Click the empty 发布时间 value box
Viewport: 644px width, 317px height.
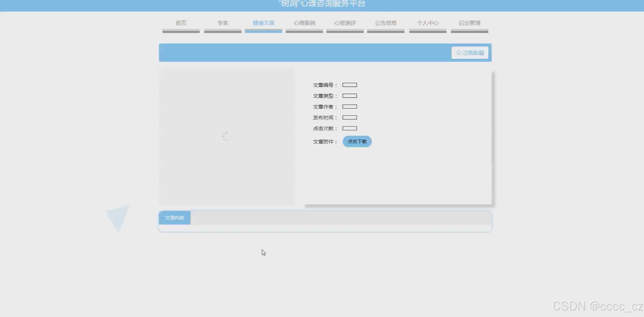(x=350, y=117)
